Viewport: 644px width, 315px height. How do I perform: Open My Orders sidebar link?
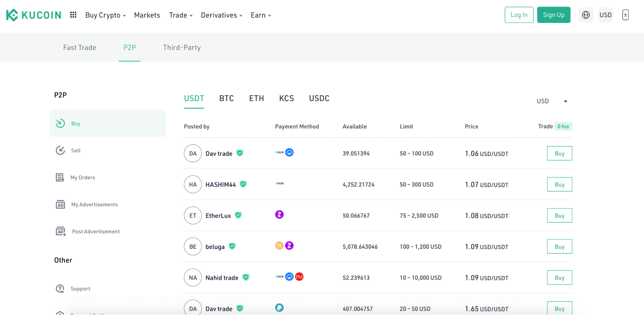(x=83, y=177)
